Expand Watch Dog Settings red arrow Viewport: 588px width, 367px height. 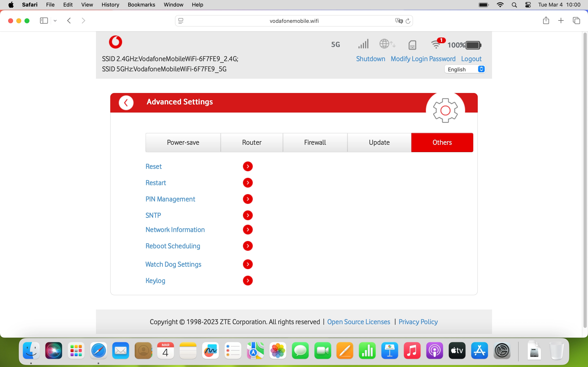point(248,264)
